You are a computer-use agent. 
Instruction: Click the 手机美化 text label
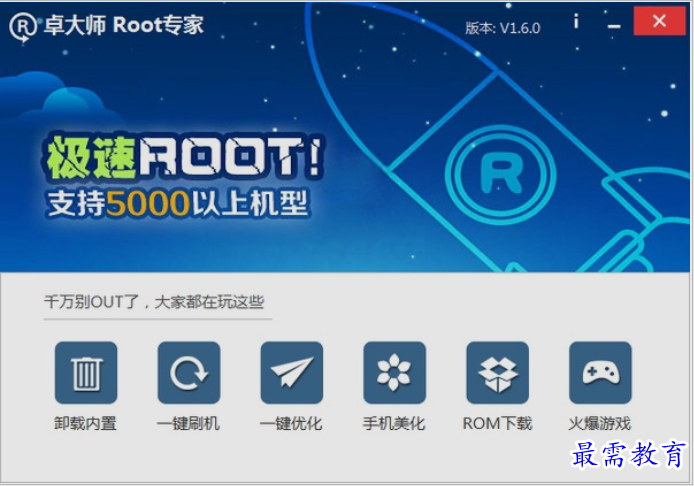point(394,424)
